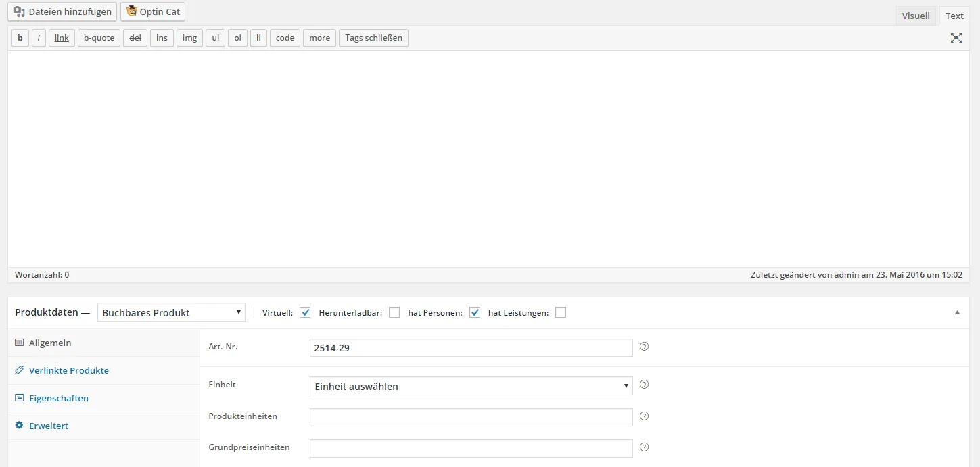The image size is (980, 467).
Task: Click Dateien hinzufügen media button
Action: (62, 11)
